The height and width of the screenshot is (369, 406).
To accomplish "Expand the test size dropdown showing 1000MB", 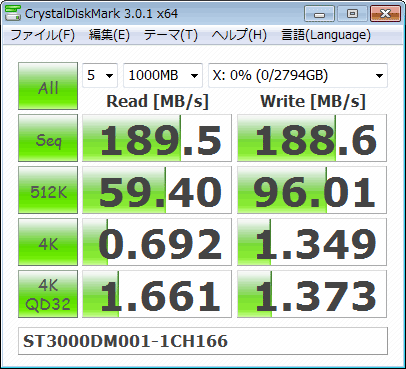I will pos(163,75).
